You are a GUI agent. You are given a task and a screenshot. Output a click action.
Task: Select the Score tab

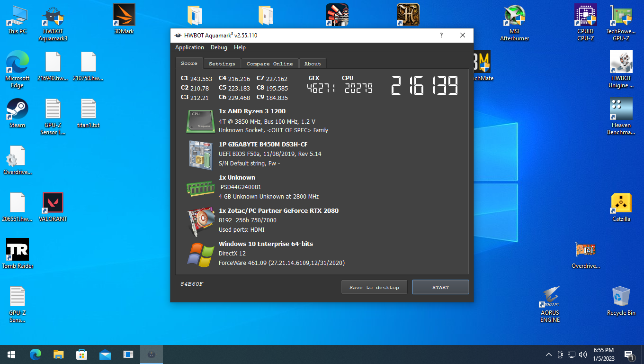click(189, 63)
